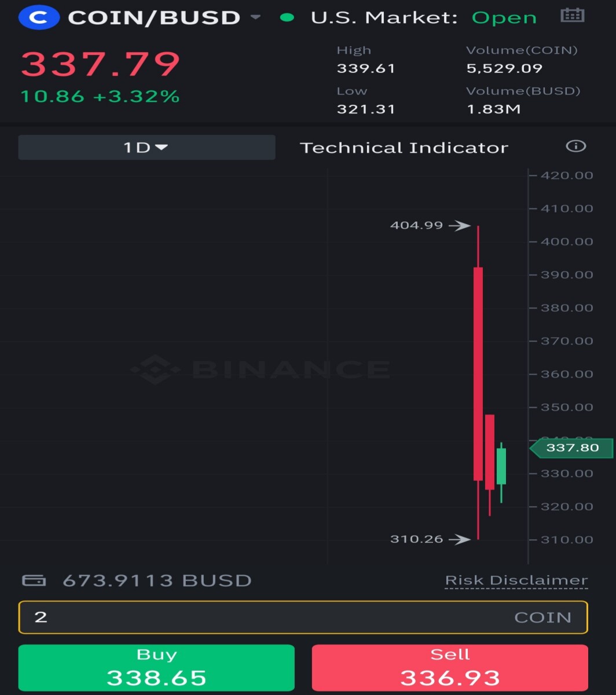Focus the COIN amount input field

click(303, 617)
